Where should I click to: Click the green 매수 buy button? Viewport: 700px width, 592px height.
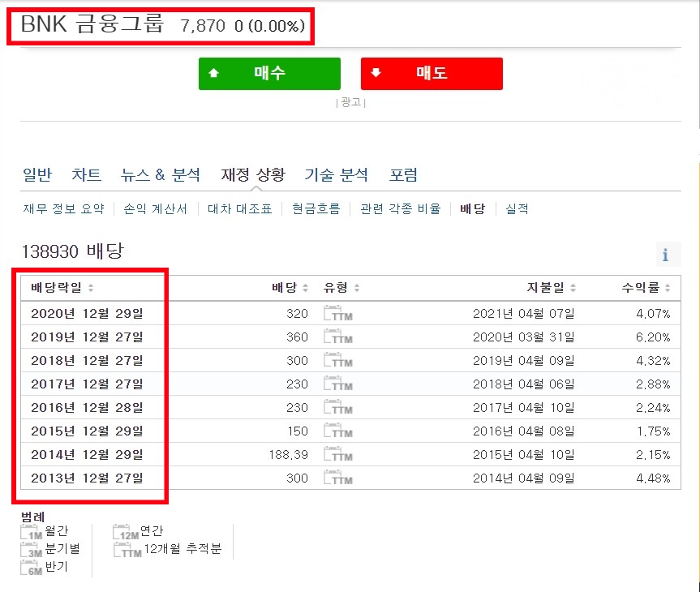tap(269, 74)
